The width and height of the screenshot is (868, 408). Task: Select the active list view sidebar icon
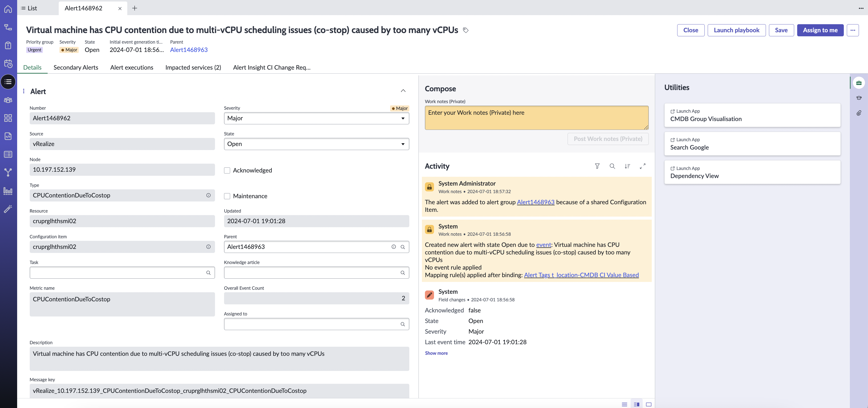8,82
